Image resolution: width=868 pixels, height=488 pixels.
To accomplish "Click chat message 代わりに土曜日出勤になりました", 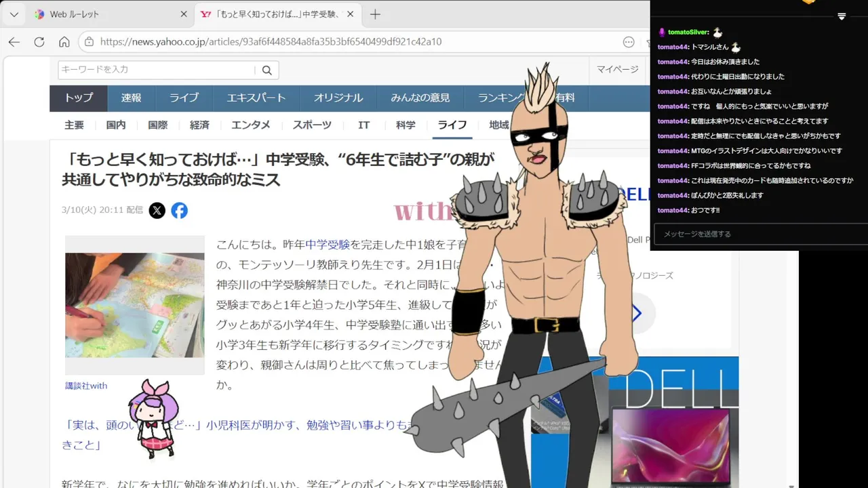I will tap(738, 77).
